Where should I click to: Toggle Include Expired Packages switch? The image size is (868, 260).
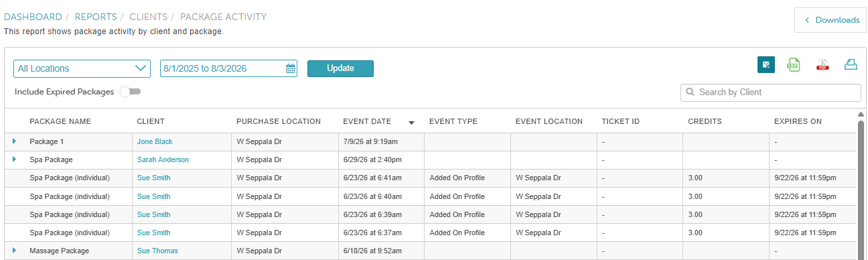click(x=131, y=92)
